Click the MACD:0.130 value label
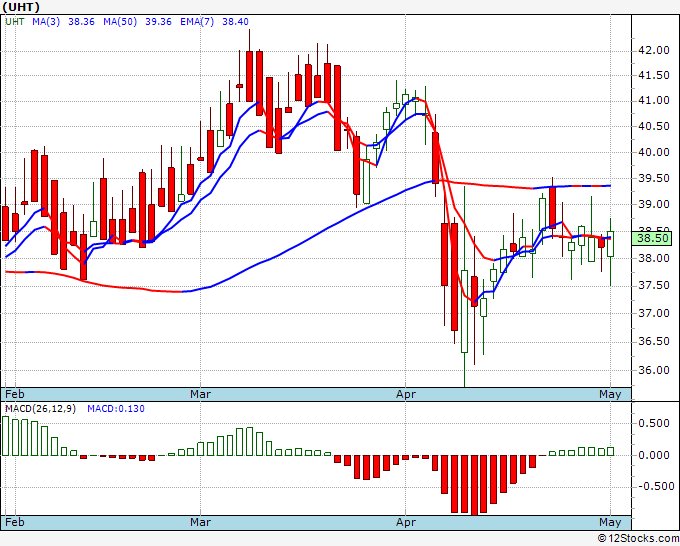Viewport: 680px width, 546px height. point(116,409)
